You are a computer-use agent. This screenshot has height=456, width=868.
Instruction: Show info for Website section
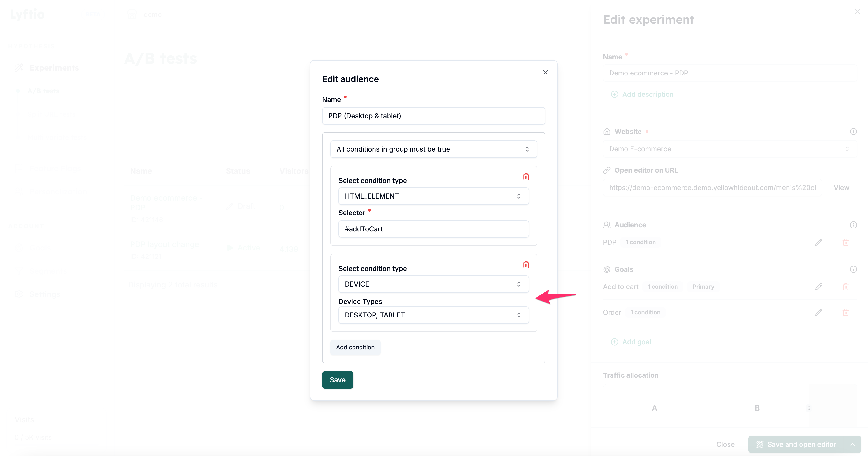853,132
